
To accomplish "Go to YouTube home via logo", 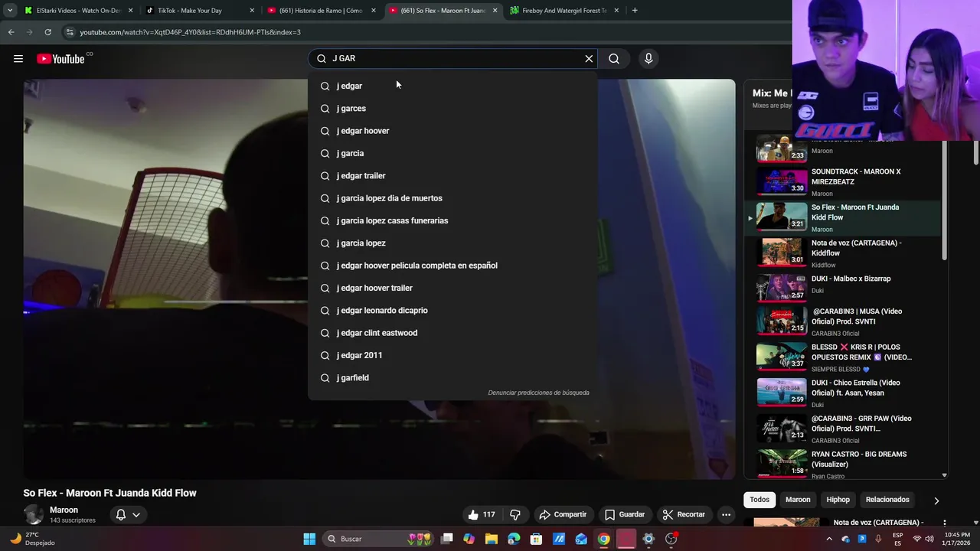I will pyautogui.click(x=60, y=59).
